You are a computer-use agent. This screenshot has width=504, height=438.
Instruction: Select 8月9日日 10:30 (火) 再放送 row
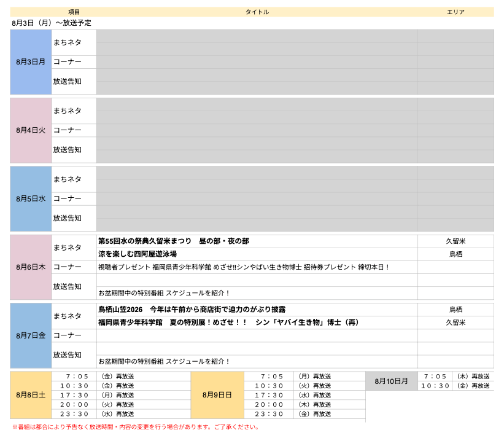click(x=304, y=386)
